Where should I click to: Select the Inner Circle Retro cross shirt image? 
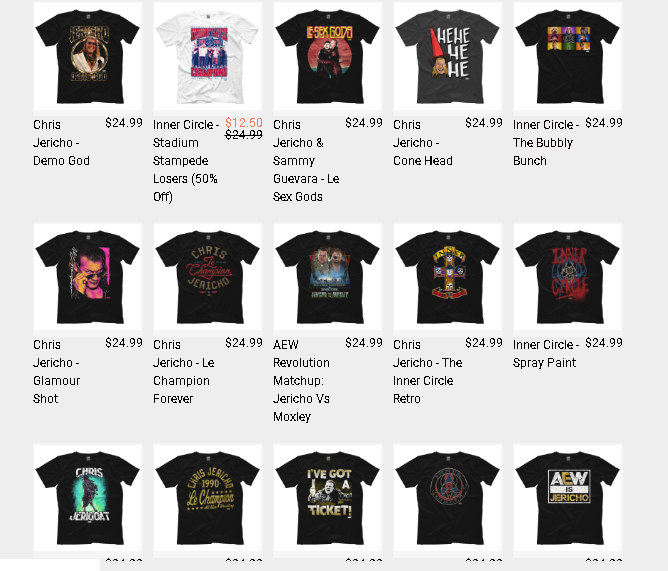coord(447,277)
